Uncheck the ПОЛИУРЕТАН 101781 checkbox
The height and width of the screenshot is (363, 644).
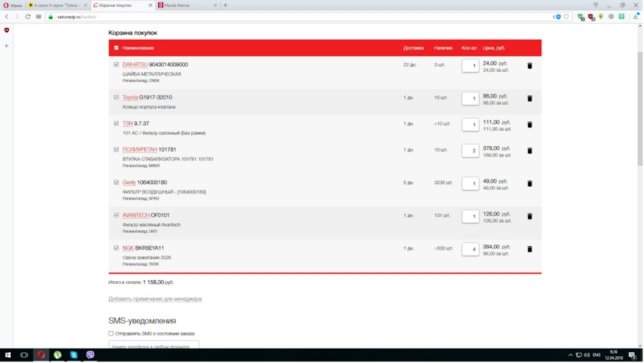point(116,150)
